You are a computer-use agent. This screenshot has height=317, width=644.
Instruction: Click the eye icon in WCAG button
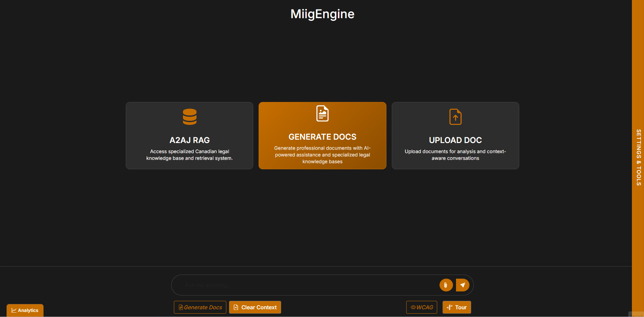pyautogui.click(x=413, y=307)
